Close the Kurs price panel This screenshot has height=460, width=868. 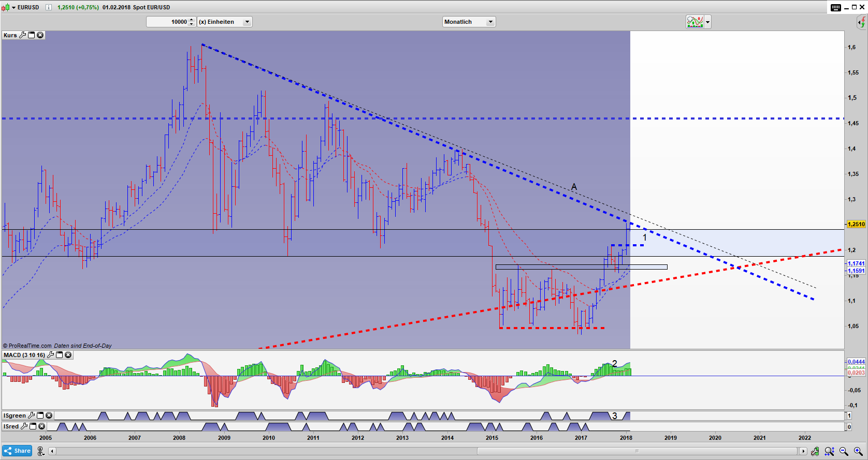point(40,35)
